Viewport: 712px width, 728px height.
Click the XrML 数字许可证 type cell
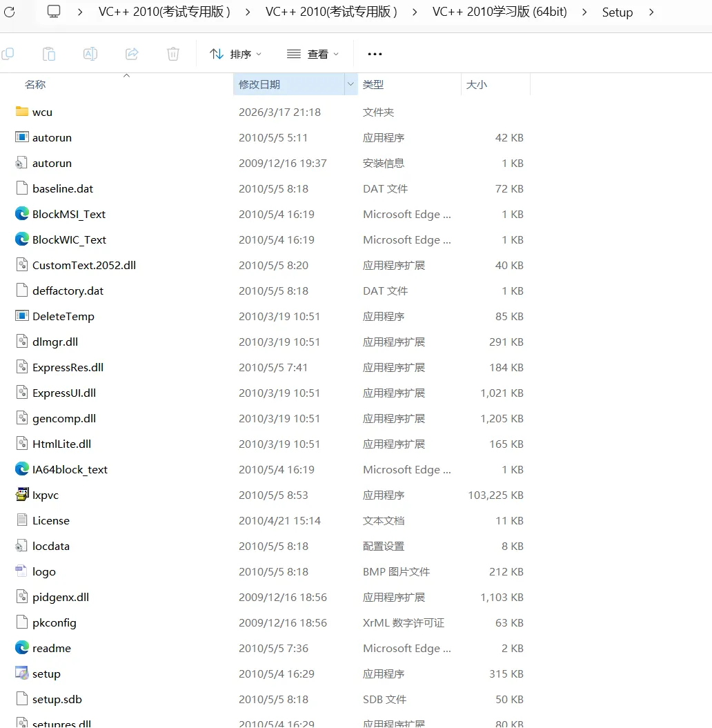coord(404,622)
